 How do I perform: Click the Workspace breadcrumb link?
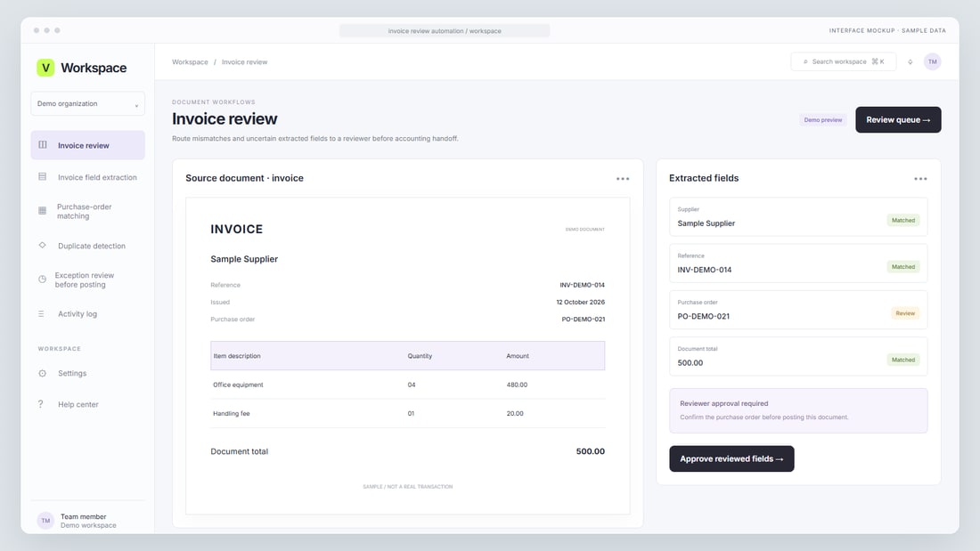[x=190, y=61]
